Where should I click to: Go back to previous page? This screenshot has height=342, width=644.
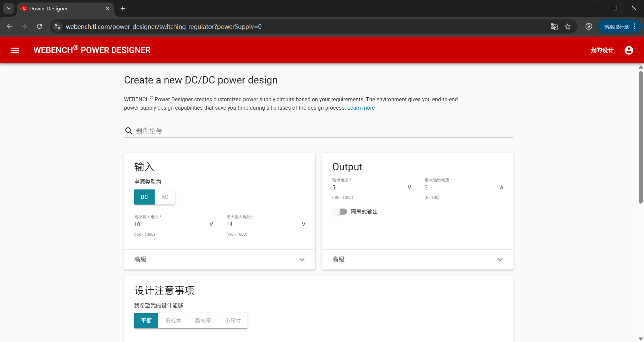[9, 26]
